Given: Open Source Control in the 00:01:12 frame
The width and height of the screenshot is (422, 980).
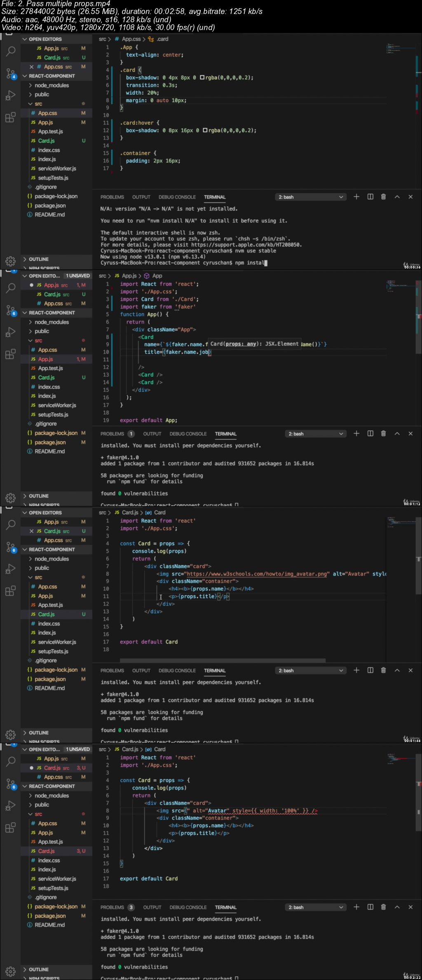Looking at the screenshot, I should point(11,310).
